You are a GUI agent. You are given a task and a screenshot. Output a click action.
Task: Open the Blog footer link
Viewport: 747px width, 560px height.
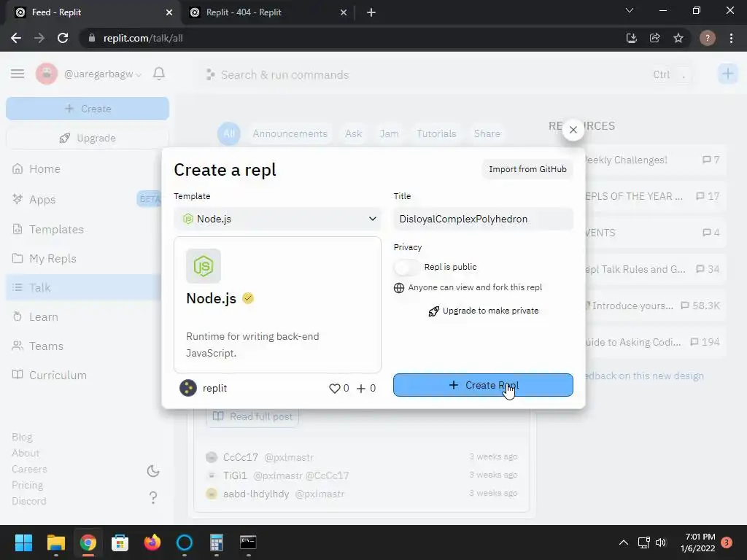click(22, 437)
